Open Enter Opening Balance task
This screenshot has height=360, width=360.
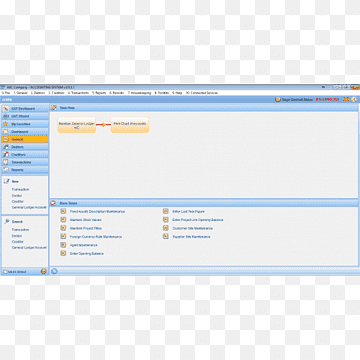click(87, 254)
